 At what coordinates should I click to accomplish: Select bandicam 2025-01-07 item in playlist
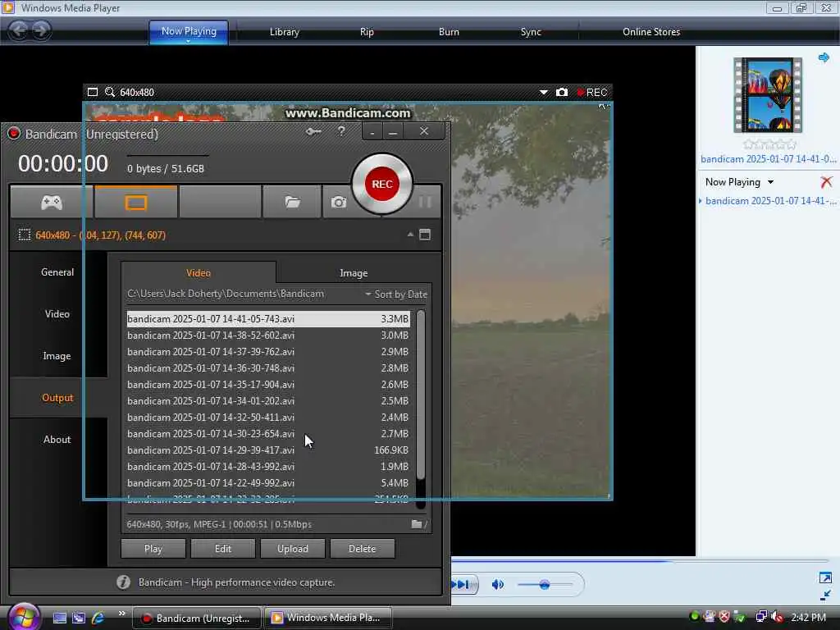[x=770, y=201]
